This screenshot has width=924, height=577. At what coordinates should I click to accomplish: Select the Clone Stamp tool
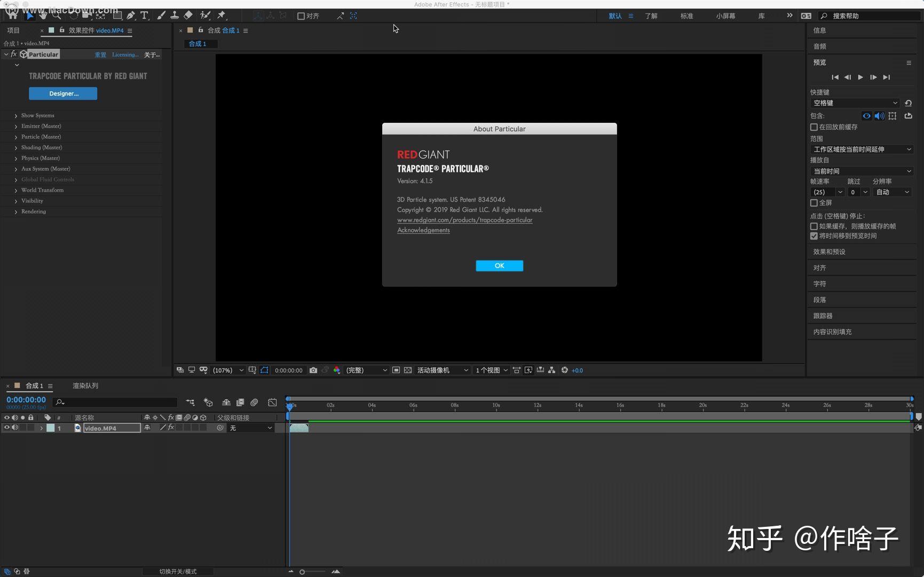click(175, 15)
